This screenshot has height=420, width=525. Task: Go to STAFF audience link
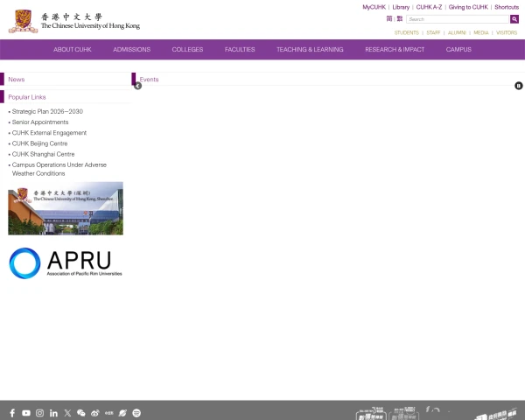pyautogui.click(x=433, y=32)
